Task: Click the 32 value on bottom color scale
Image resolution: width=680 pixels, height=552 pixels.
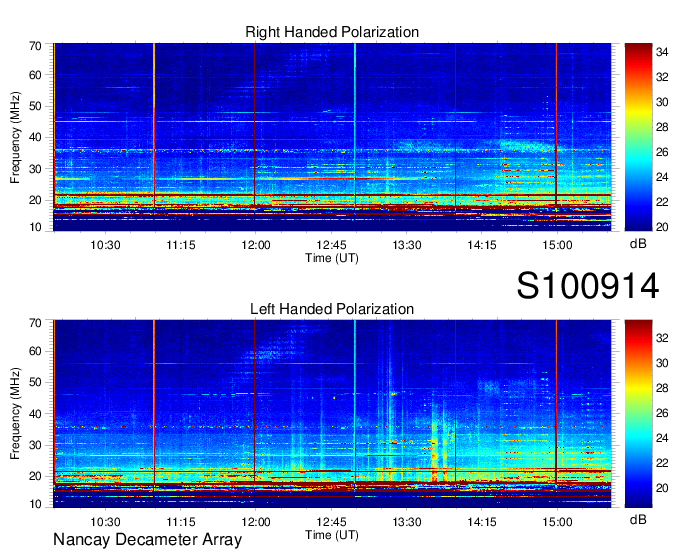Action: point(662,338)
